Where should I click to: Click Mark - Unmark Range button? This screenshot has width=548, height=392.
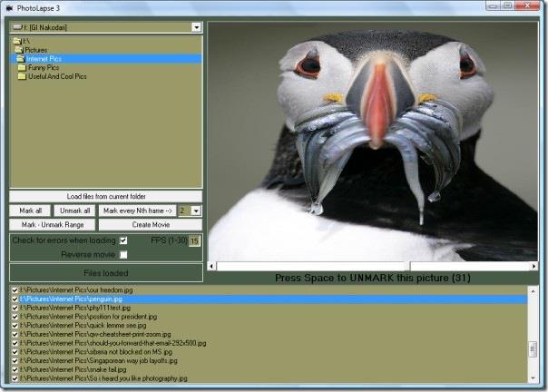(x=53, y=224)
